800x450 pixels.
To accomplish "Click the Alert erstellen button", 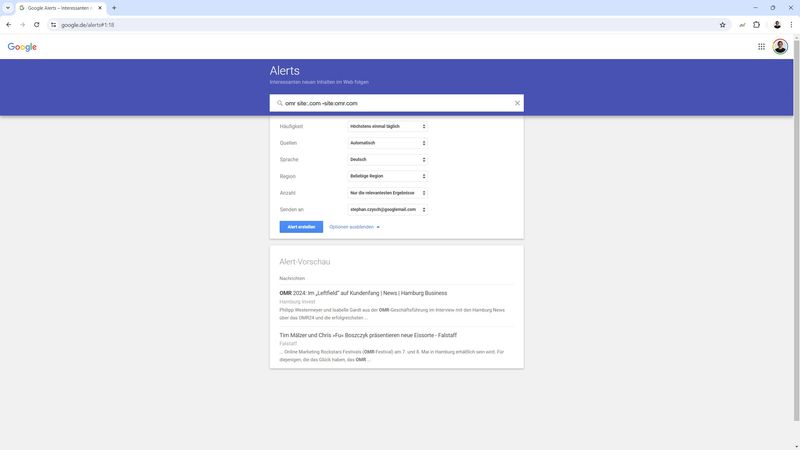I will (301, 227).
